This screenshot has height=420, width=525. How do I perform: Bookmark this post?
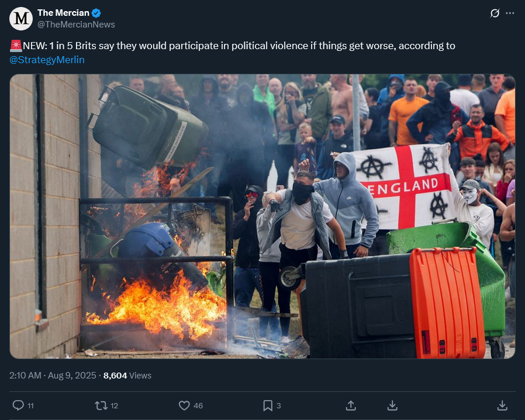coord(268,405)
